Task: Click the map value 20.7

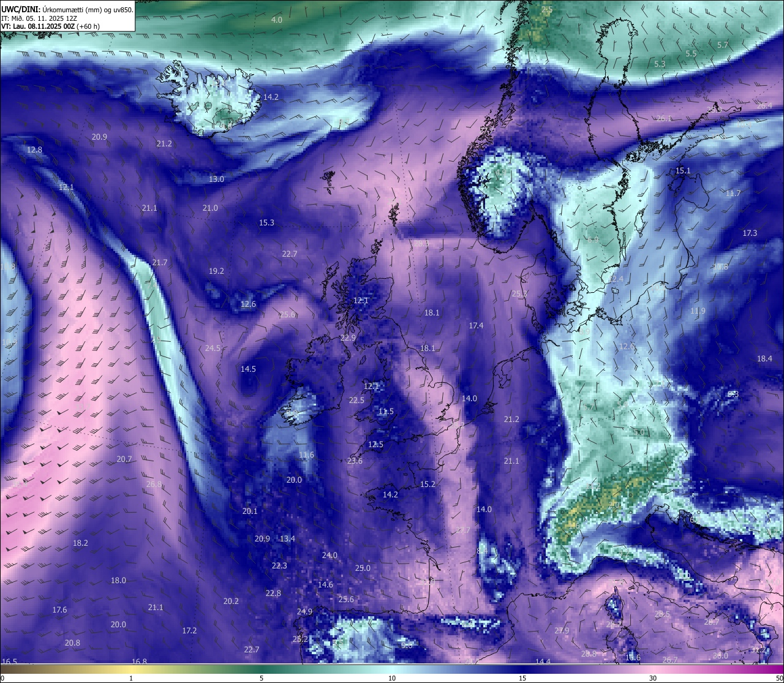Action: point(124,459)
